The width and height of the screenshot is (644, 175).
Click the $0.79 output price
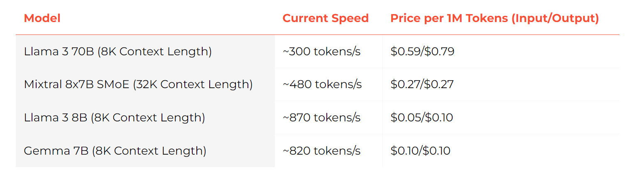coord(439,52)
